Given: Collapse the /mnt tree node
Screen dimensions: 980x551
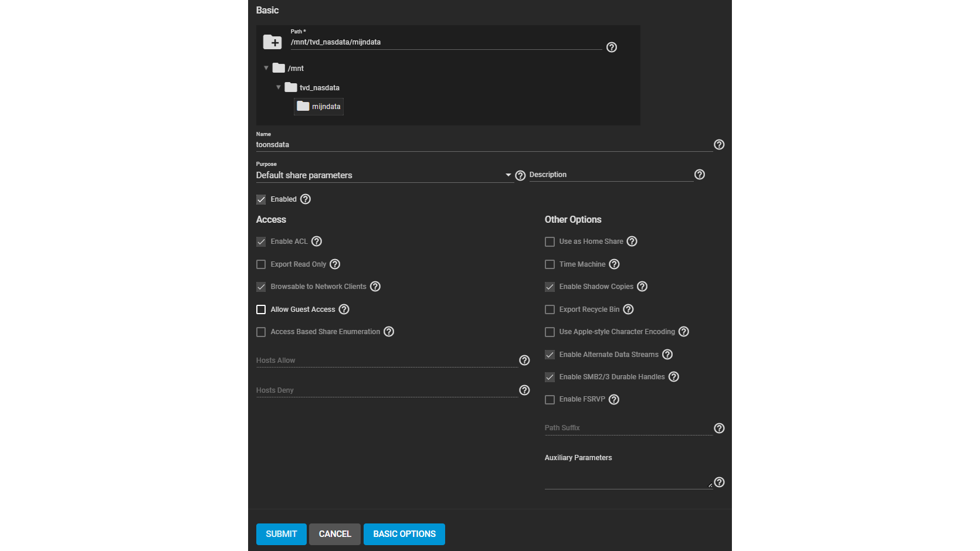Looking at the screenshot, I should tap(266, 68).
